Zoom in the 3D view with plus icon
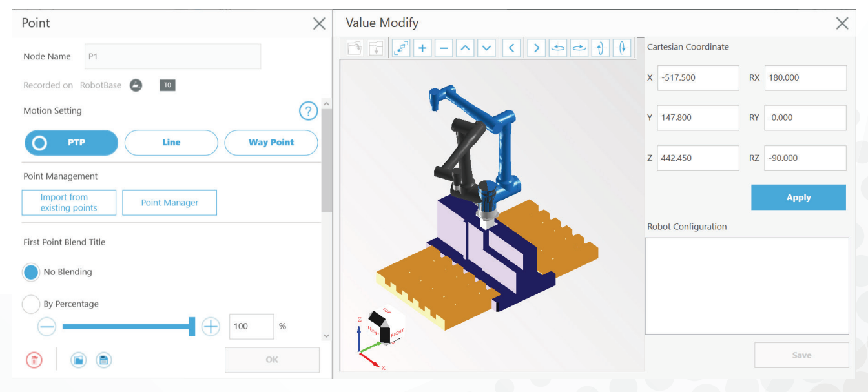 (x=422, y=48)
